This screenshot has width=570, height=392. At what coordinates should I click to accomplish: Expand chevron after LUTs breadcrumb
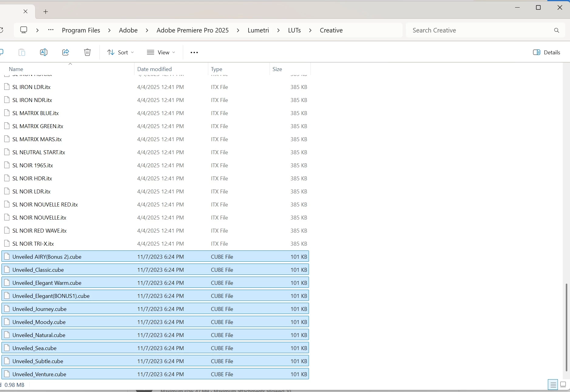pyautogui.click(x=310, y=30)
